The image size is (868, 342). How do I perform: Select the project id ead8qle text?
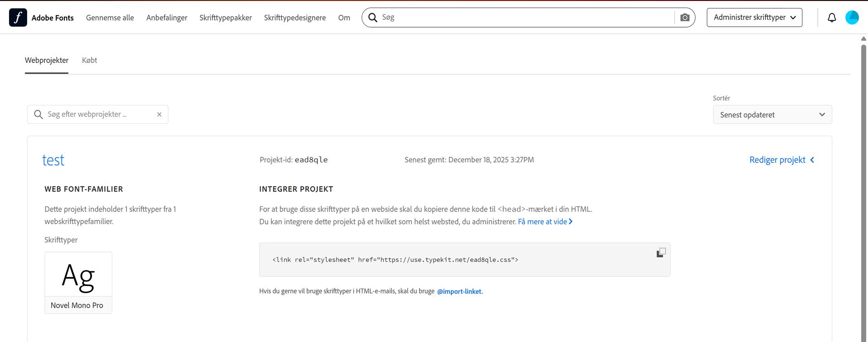311,160
